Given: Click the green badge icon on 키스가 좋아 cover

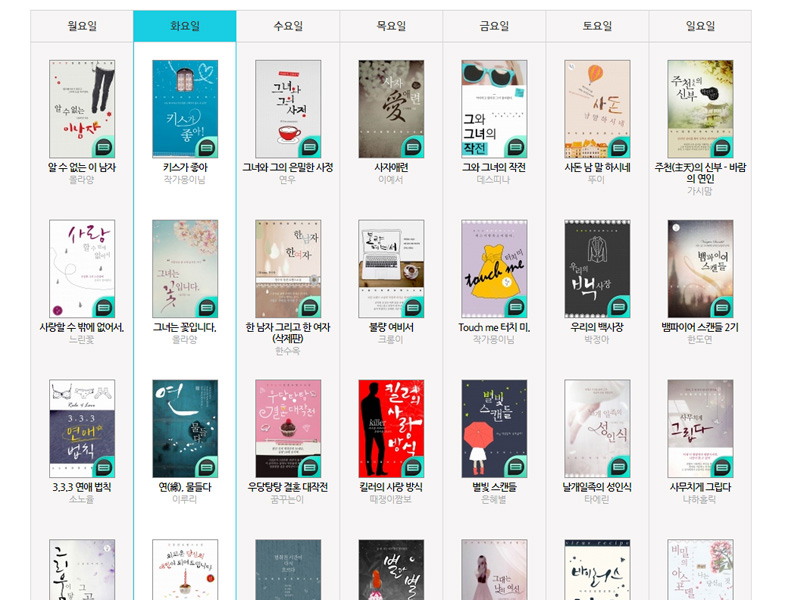Looking at the screenshot, I should pyautogui.click(x=206, y=147).
